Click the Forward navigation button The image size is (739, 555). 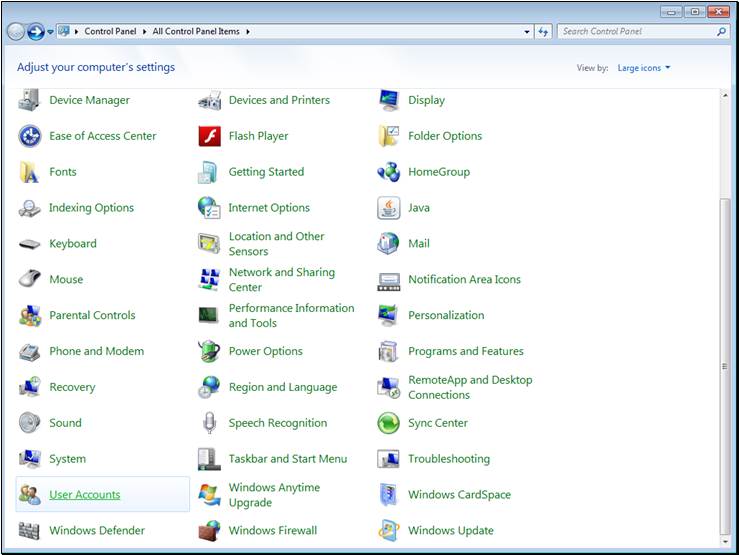coord(35,32)
